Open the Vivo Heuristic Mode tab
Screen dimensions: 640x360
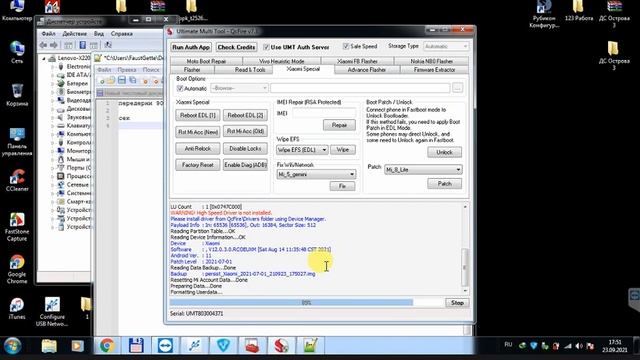pos(282,61)
